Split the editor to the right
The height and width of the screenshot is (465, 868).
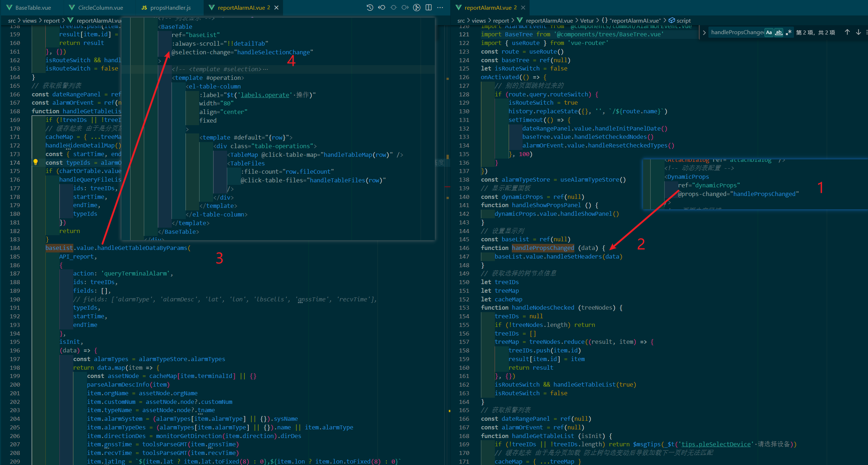coord(428,8)
